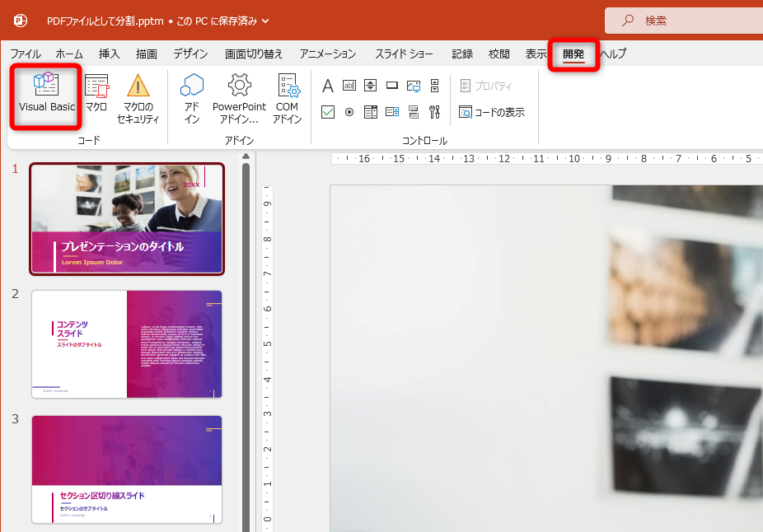Image resolution: width=763 pixels, height=532 pixels.
Task: Insert an オプションボタン control
Action: click(x=349, y=111)
